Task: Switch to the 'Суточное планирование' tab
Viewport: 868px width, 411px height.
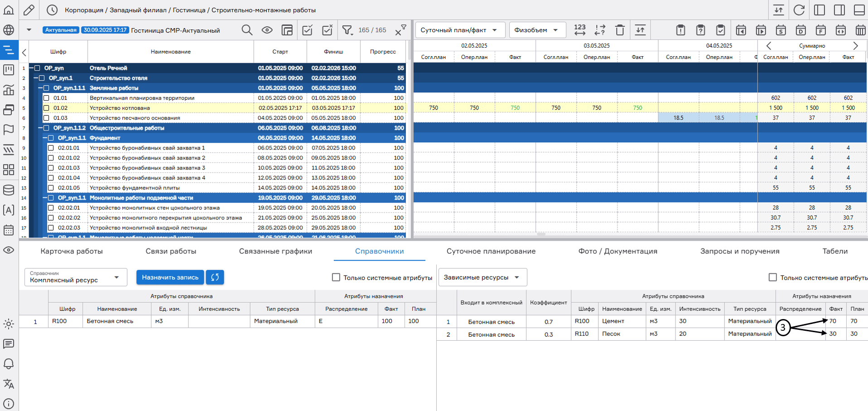Action: point(491,251)
